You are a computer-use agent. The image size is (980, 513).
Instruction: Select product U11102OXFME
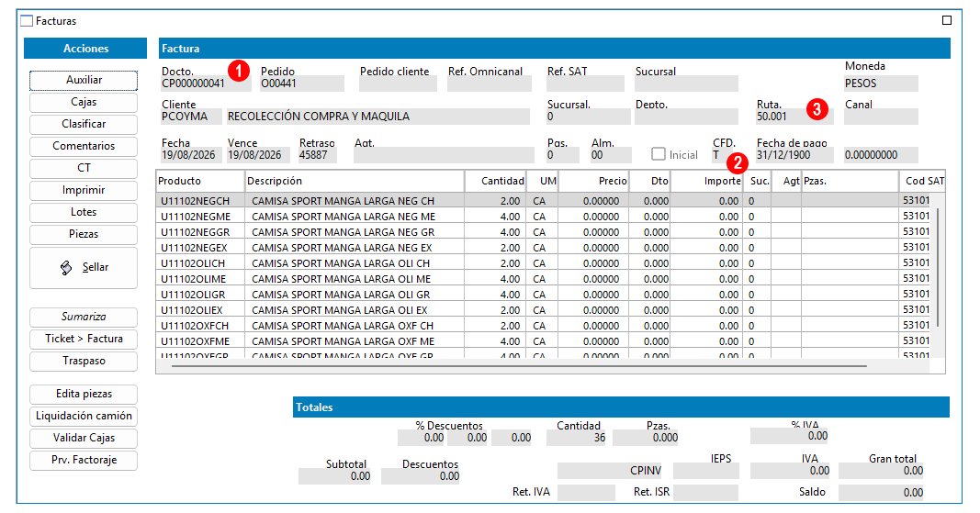tap(195, 341)
